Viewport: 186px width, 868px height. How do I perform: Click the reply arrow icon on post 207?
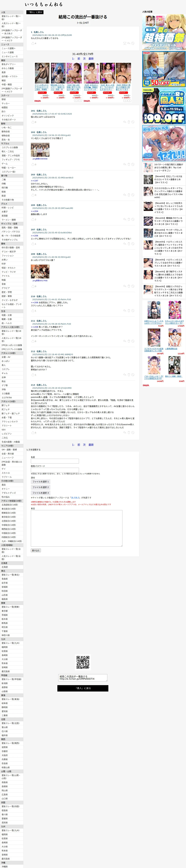pos(125,244)
